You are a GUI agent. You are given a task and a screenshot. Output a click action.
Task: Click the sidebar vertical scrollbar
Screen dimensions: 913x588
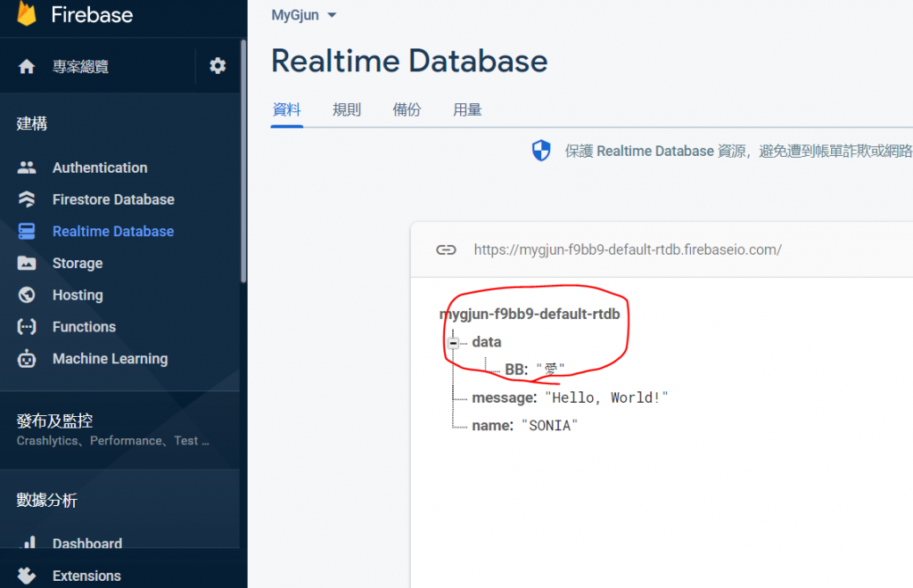tap(243, 161)
